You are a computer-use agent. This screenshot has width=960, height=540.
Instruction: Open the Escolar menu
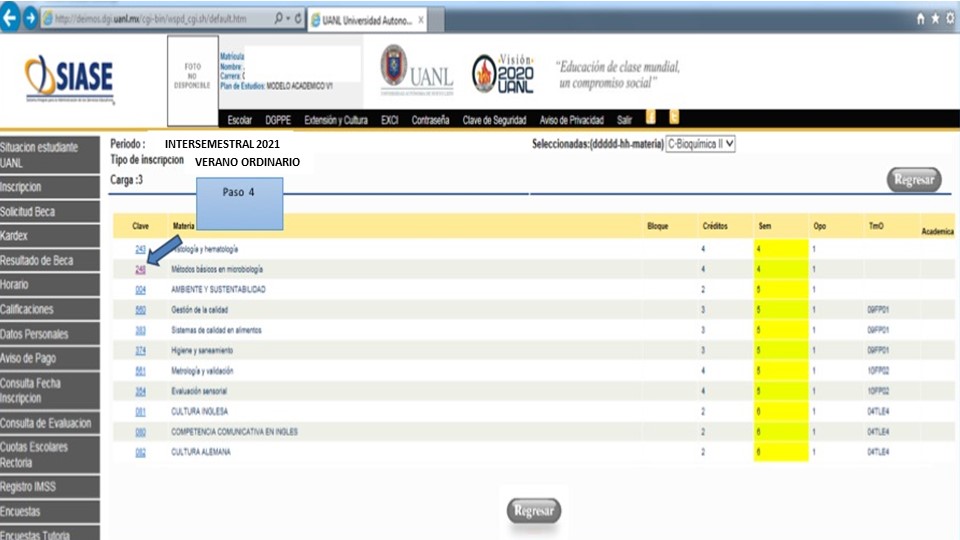[x=239, y=120]
